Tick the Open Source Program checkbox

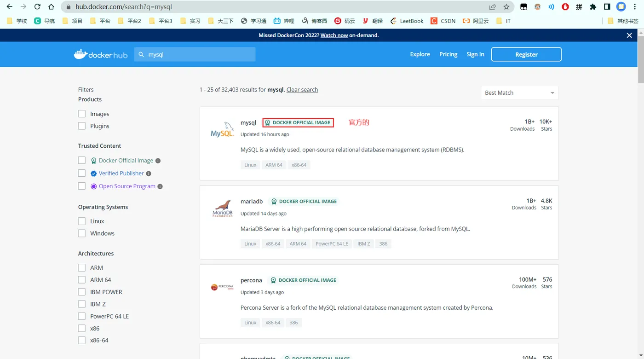[82, 186]
